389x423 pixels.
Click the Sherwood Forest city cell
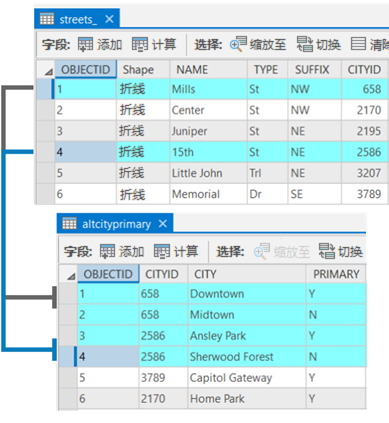[x=247, y=356]
